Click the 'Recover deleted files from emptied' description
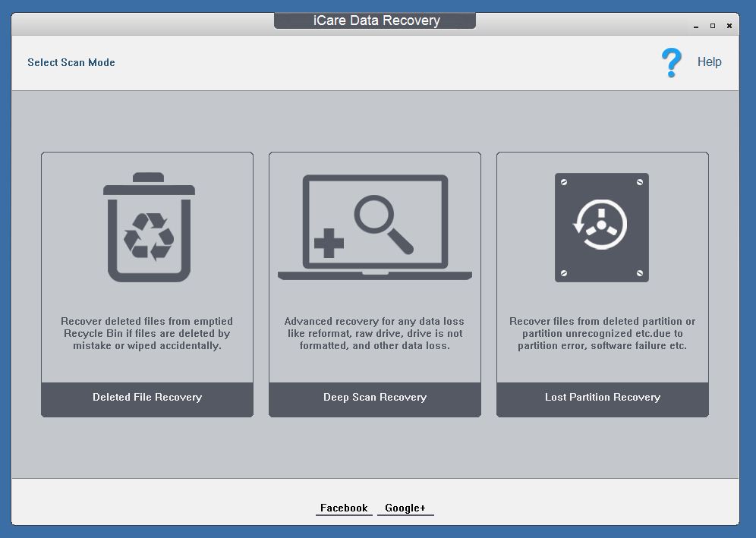The width and height of the screenshot is (756, 538). [x=147, y=333]
